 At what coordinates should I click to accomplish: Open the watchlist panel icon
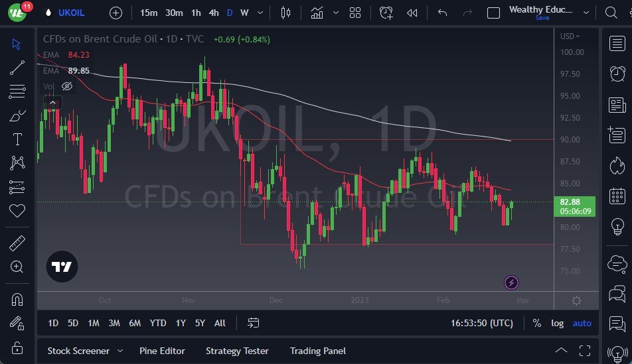[x=617, y=44]
